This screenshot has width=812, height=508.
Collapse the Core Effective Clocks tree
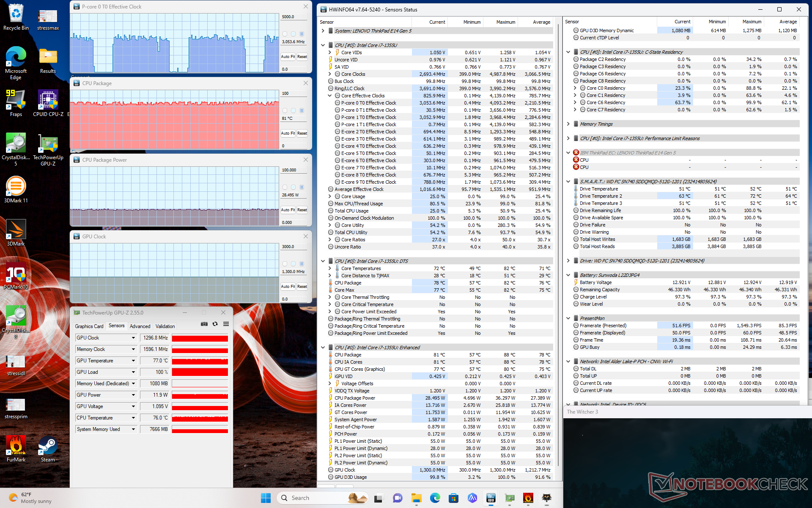(x=330, y=96)
